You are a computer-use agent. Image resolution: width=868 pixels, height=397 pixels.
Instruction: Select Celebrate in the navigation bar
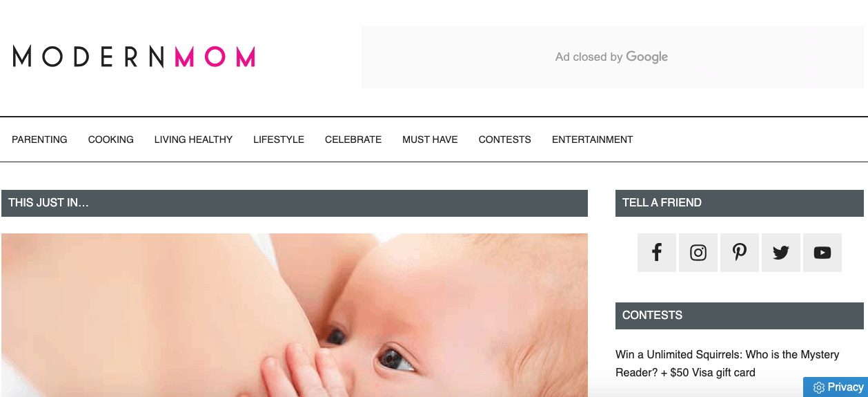(353, 139)
